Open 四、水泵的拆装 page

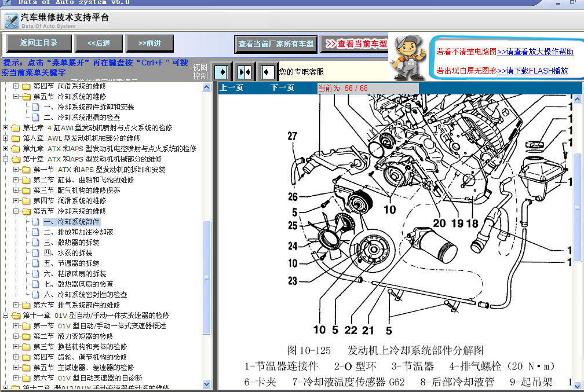68,253
